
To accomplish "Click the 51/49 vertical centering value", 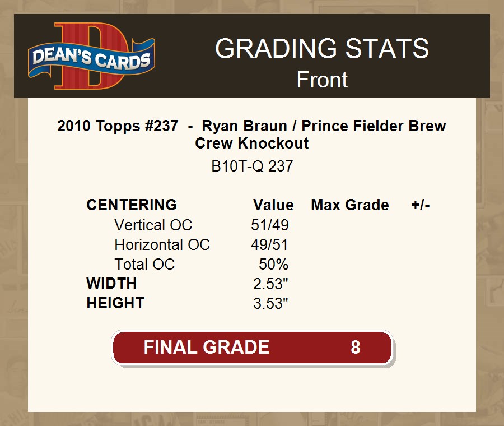I will pyautogui.click(x=270, y=225).
